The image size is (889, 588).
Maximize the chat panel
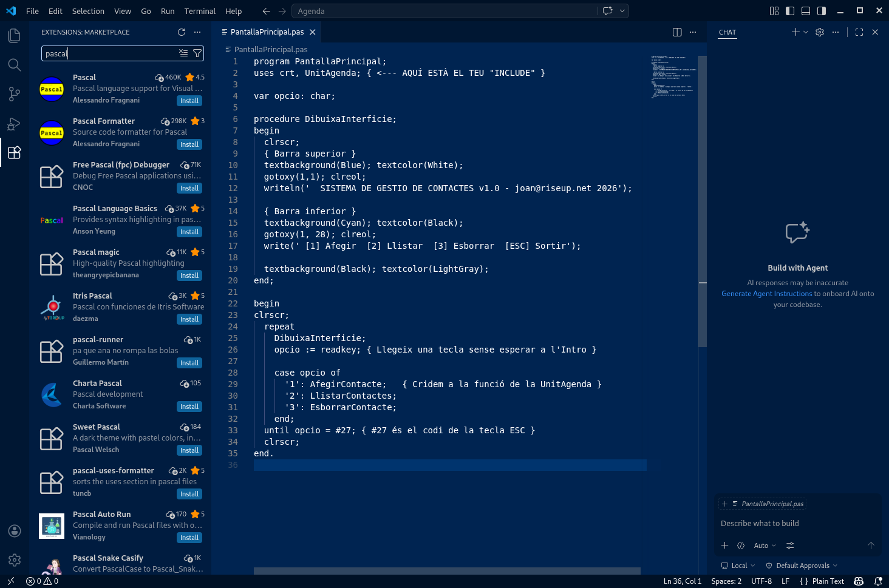tap(859, 32)
